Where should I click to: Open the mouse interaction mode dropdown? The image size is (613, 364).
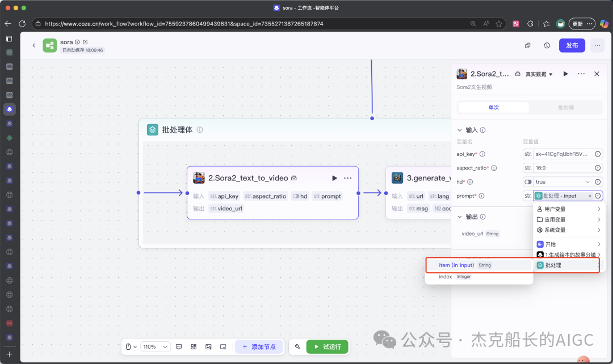131,346
